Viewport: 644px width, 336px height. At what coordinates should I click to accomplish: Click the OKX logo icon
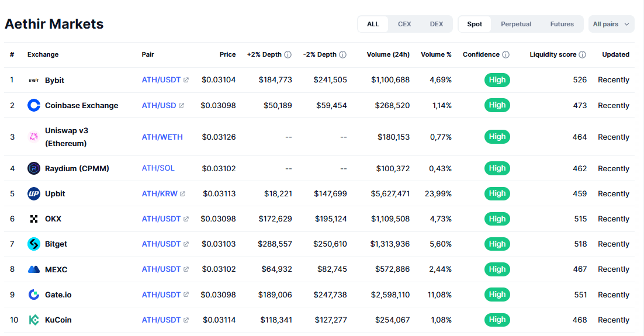click(x=34, y=219)
